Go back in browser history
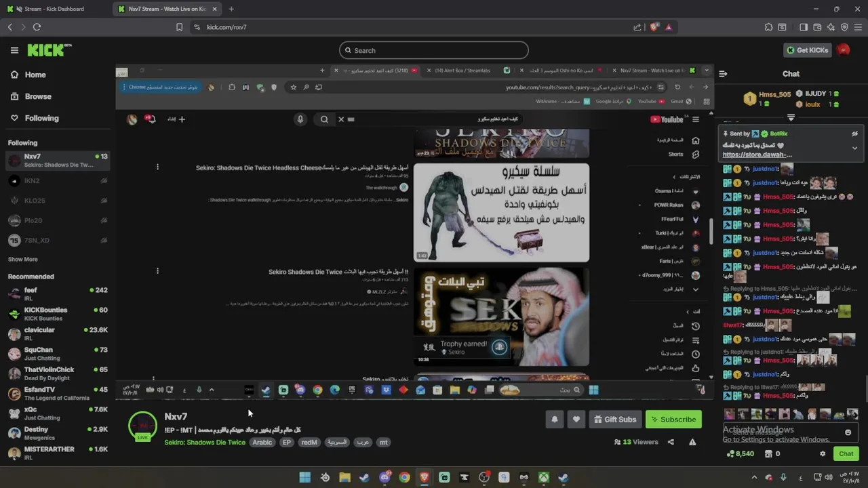The width and height of the screenshot is (868, 488). tap(10, 27)
